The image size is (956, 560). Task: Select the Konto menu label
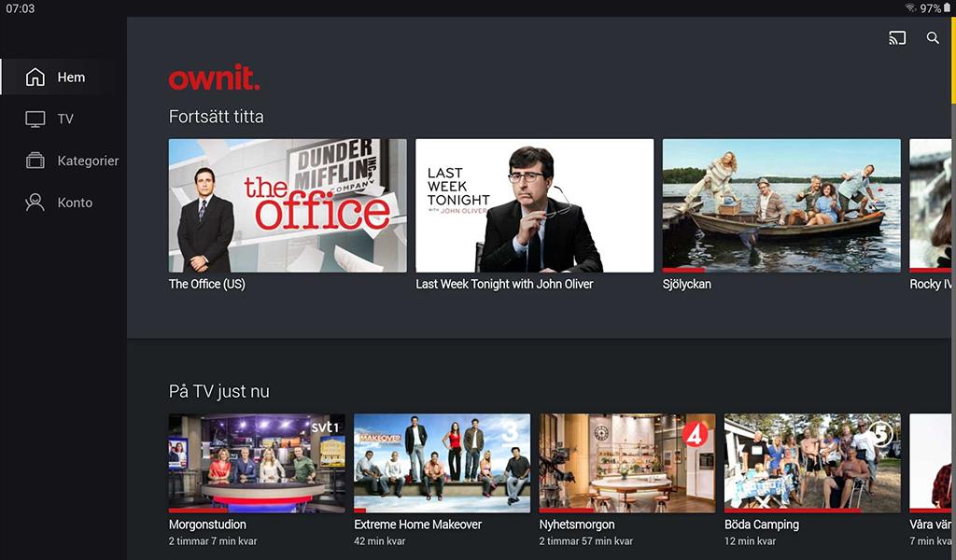point(75,203)
